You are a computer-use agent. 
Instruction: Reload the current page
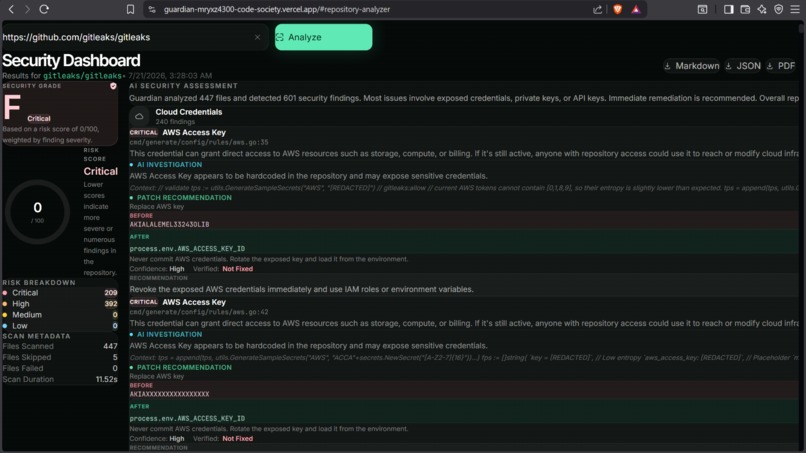(x=44, y=9)
